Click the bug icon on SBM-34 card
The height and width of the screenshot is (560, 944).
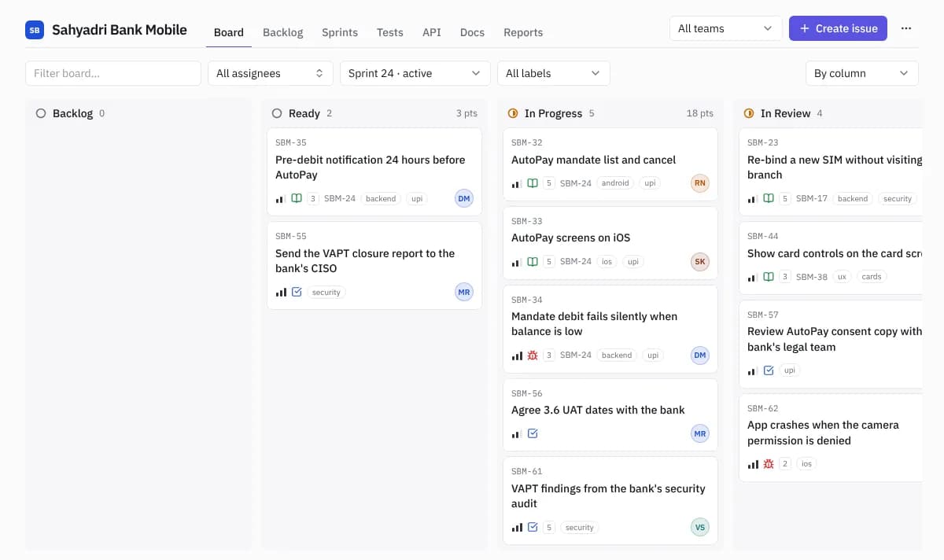(533, 356)
